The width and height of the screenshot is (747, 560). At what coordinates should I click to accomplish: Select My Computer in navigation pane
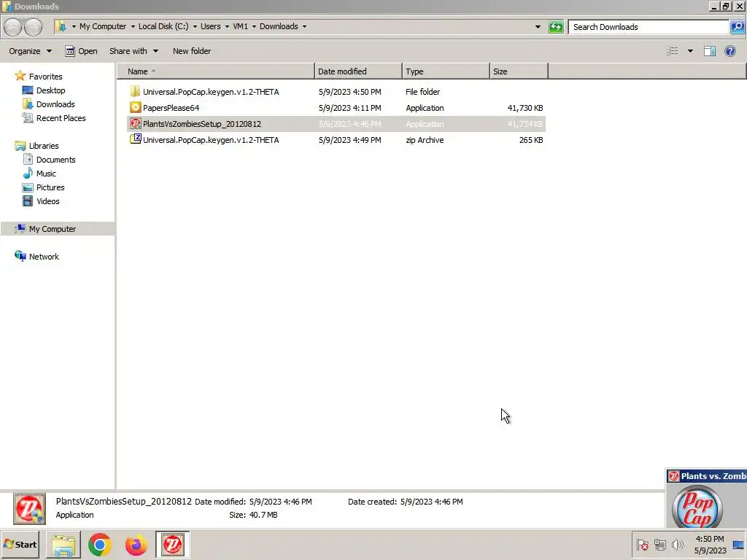point(52,229)
